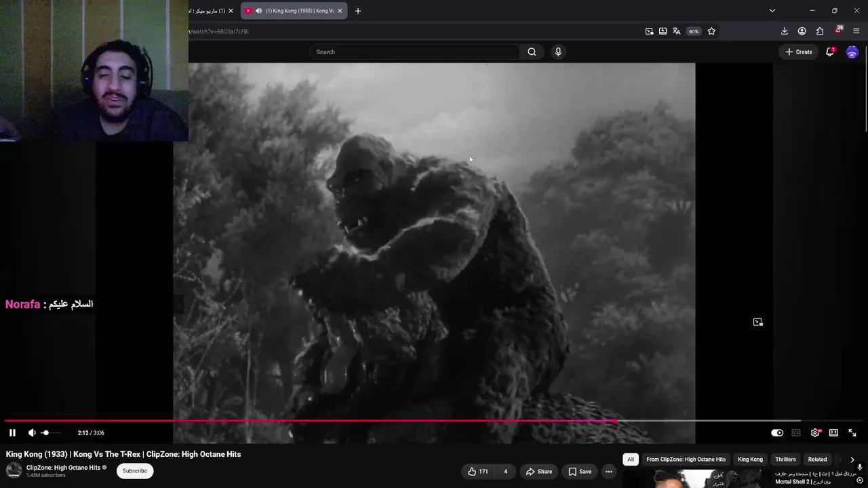
Task: Click the miniplayer icon beside the video
Action: [758, 322]
